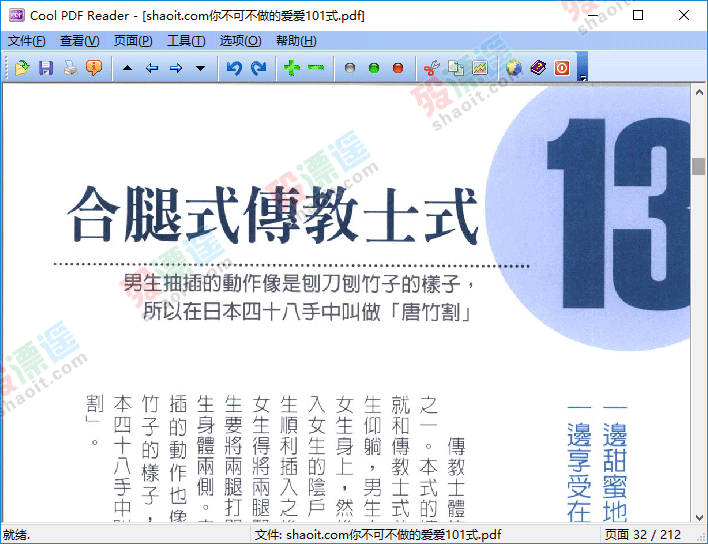Click the heading 合腿式傳教士式
Screen dimensions: 708x544
point(273,215)
